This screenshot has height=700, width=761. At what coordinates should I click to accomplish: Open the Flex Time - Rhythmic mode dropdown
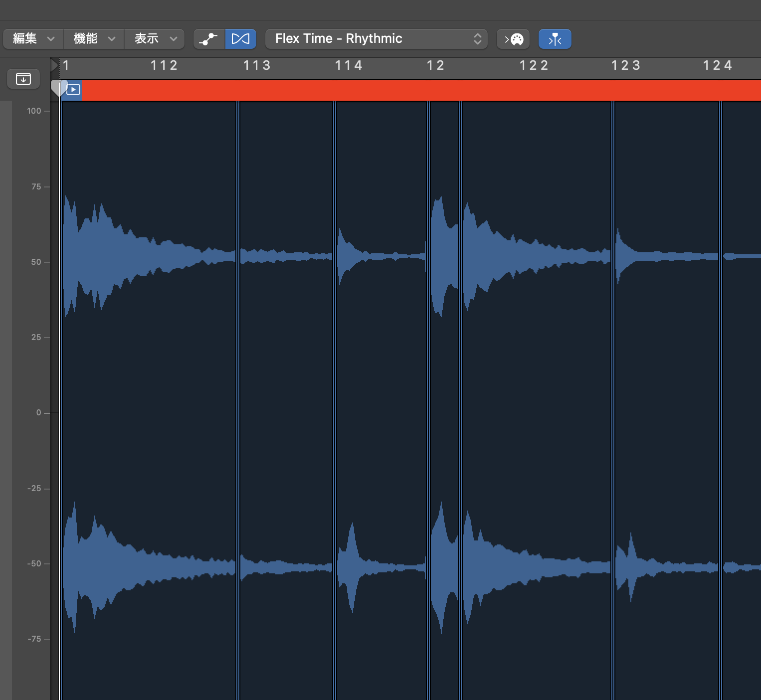[376, 39]
